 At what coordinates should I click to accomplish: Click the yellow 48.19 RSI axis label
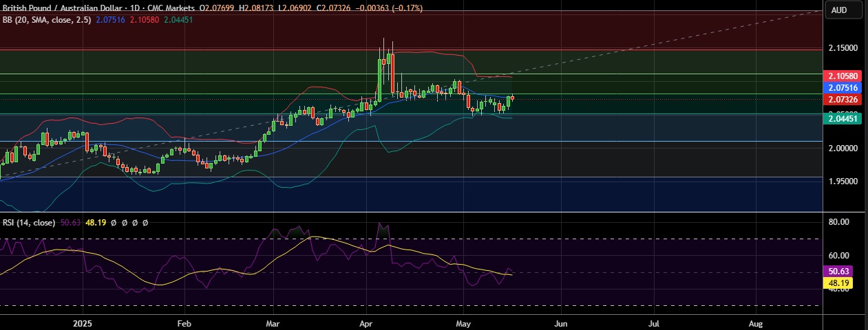click(838, 283)
